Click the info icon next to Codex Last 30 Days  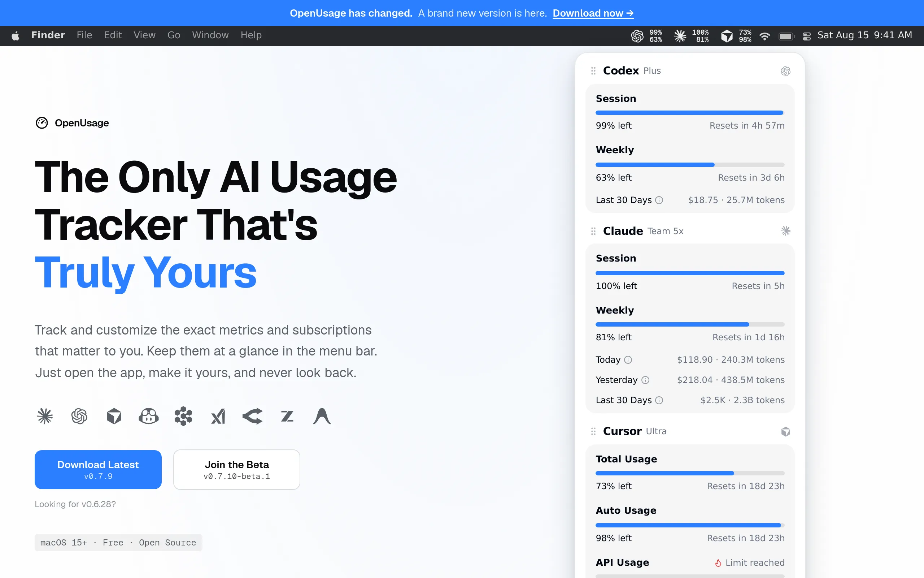659,200
